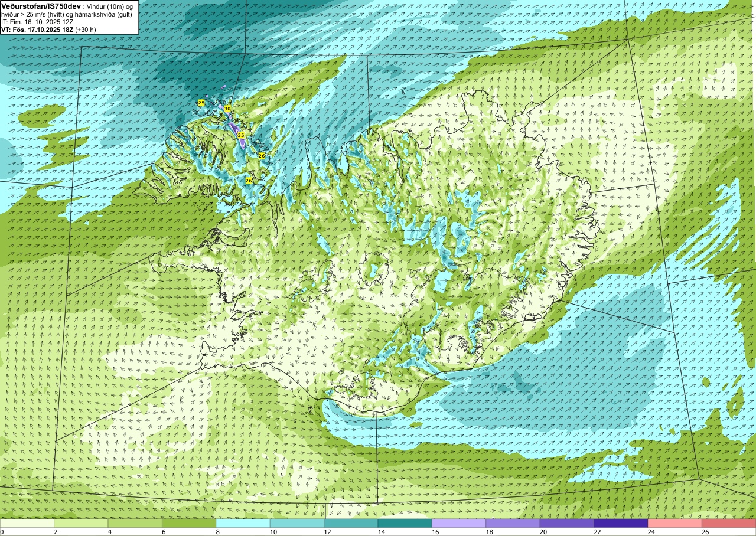
Task: Click the 0–2 m/s palest legend swatch
Action: pyautogui.click(x=27, y=524)
